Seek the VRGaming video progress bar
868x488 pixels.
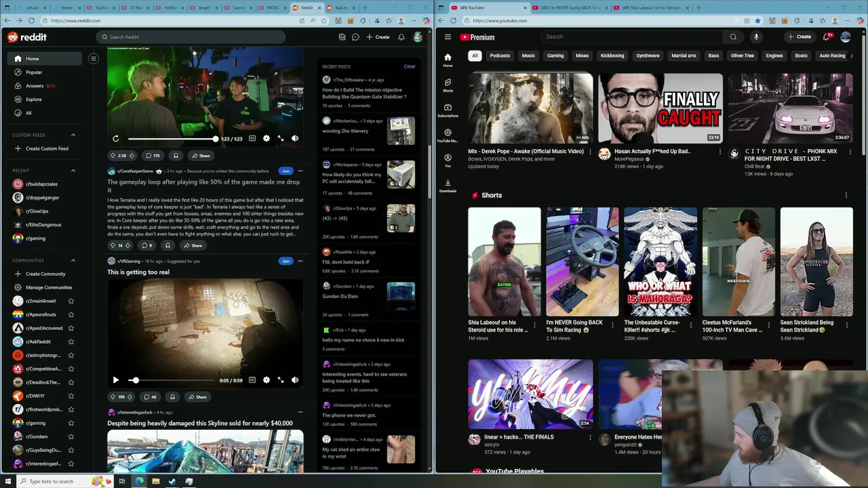click(172, 380)
